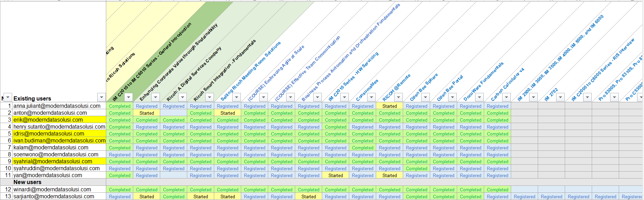Screen dimensions: 644x200
Task: Open the Carbon Calculator v4 filter
Action: pyautogui.click(x=506, y=97)
